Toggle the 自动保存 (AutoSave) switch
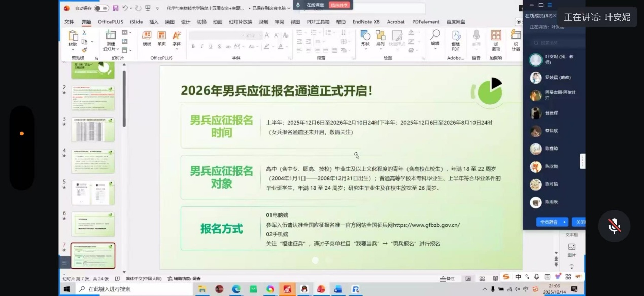644x296 pixels. click(101, 8)
